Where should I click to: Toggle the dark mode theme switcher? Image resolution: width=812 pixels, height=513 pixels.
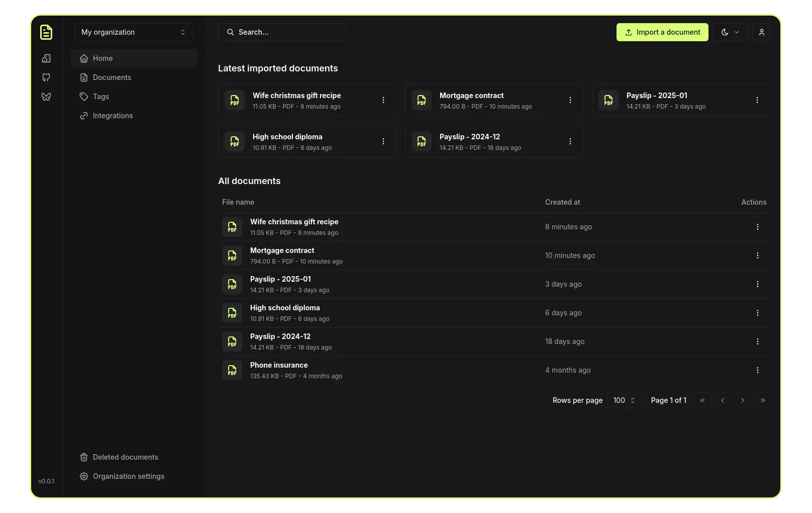[x=730, y=32]
